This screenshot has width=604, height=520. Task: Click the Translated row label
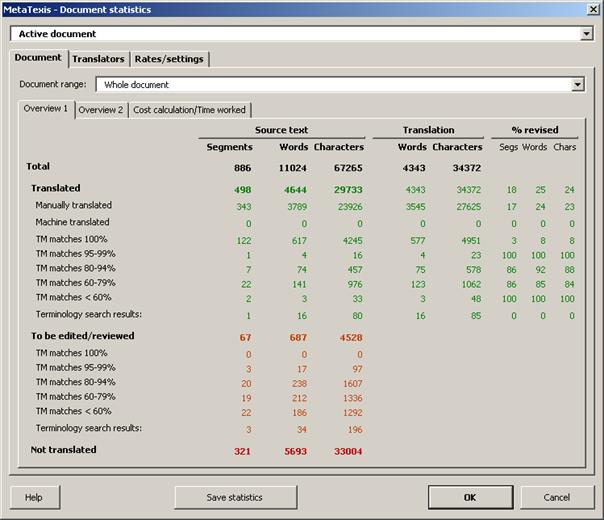(56, 188)
